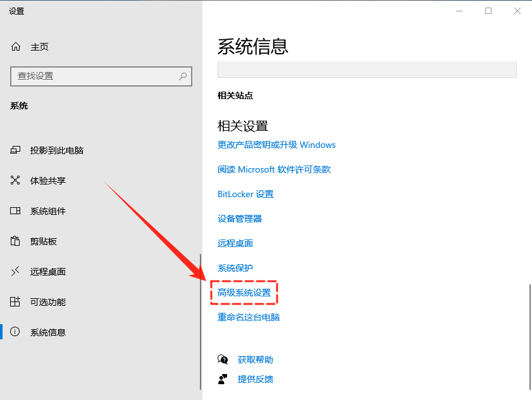The image size is (532, 400).
Task: Open Change product key or upgrade Windows
Action: click(x=276, y=145)
